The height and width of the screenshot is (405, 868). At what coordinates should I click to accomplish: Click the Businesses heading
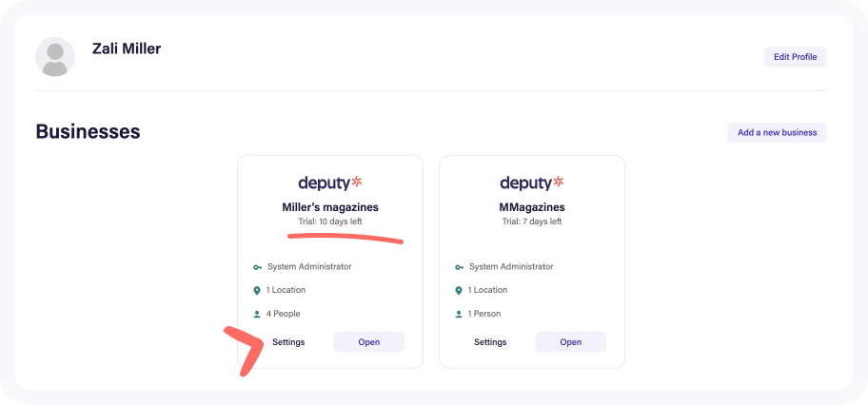pyautogui.click(x=88, y=132)
